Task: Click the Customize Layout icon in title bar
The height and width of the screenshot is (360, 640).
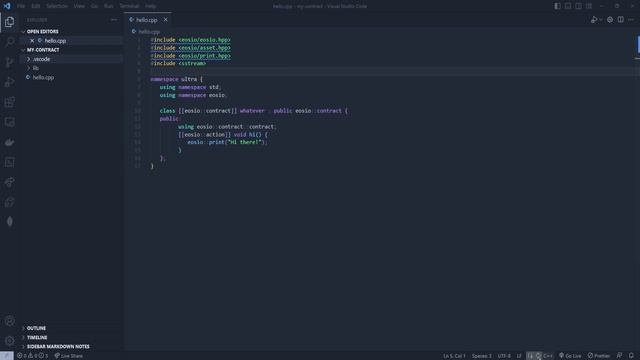Action: click(x=589, y=6)
